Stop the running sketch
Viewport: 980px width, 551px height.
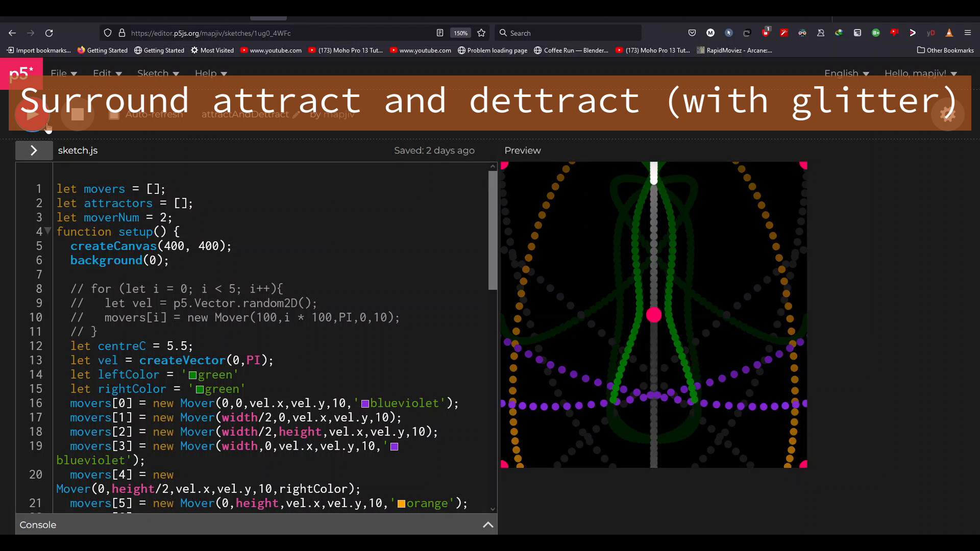(77, 114)
